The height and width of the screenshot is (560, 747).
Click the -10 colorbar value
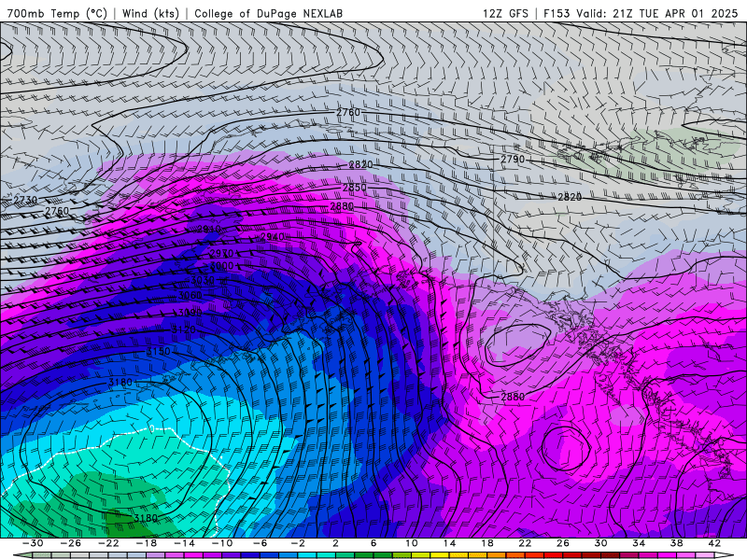(222, 543)
